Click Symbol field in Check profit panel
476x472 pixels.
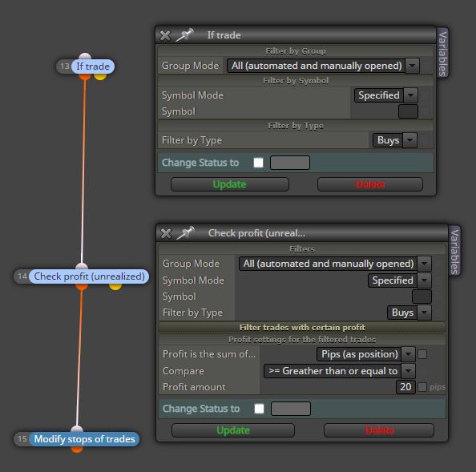[422, 297]
